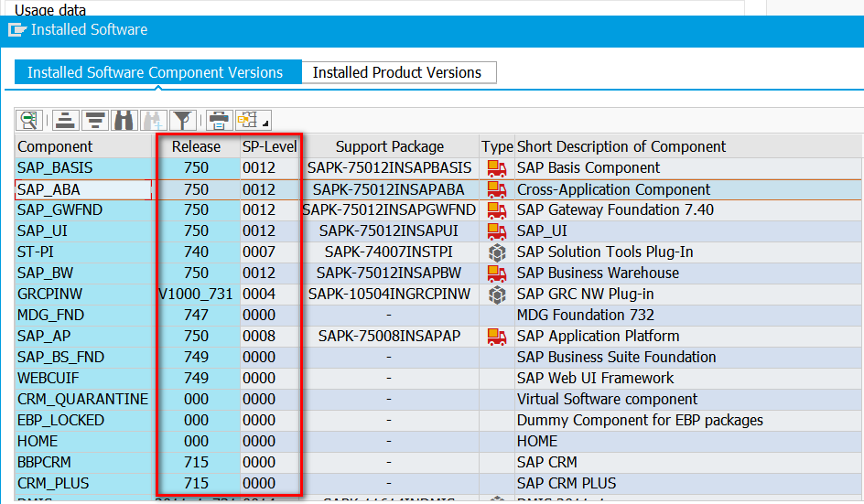Click the Installed Software window header icon
The height and width of the screenshot is (504, 864).
coord(17,30)
